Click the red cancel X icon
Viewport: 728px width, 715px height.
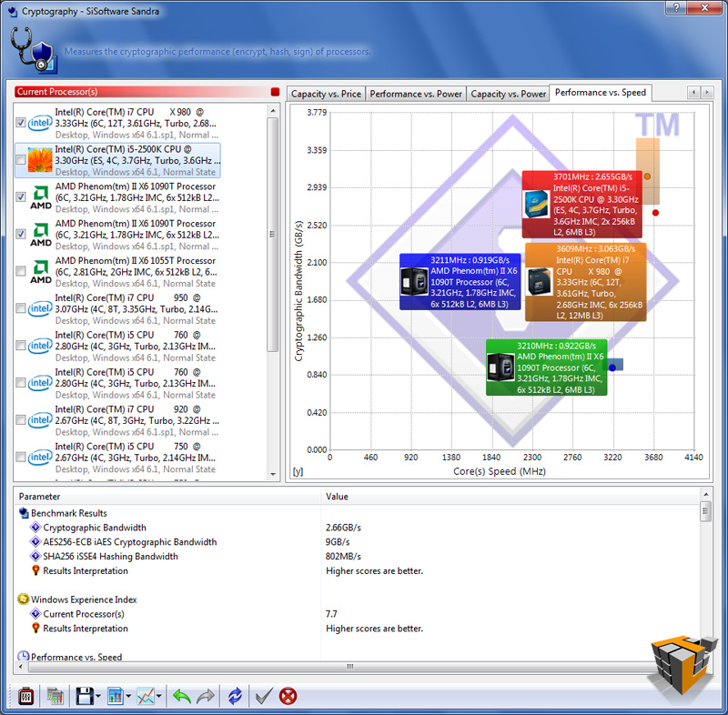288,696
